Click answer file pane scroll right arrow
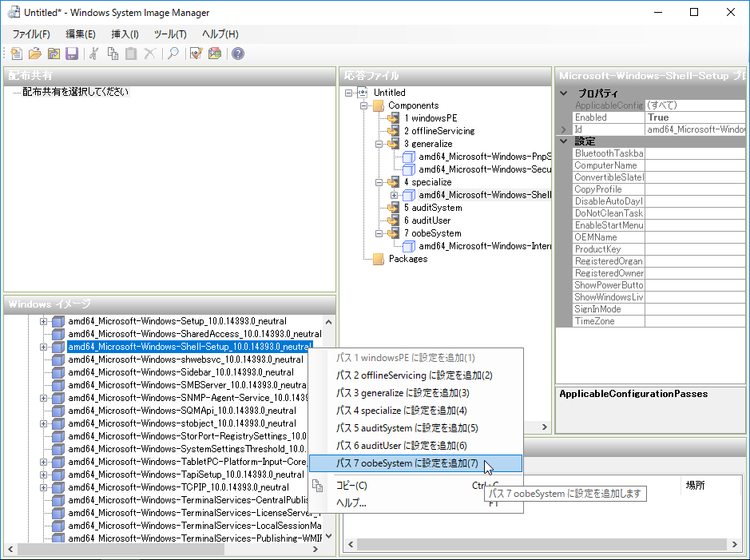750x560 pixels. [544, 427]
